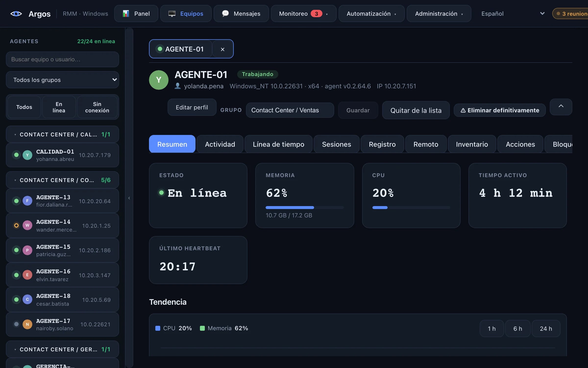Image resolution: width=588 pixels, height=368 pixels.
Task: Open the Monitoreo dropdown menu
Action: 304,14
